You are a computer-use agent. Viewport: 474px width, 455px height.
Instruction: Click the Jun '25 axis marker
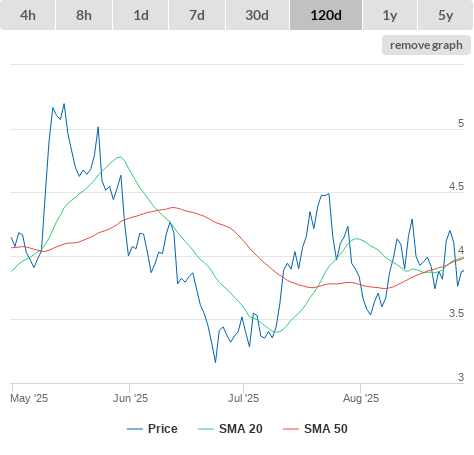click(x=130, y=398)
